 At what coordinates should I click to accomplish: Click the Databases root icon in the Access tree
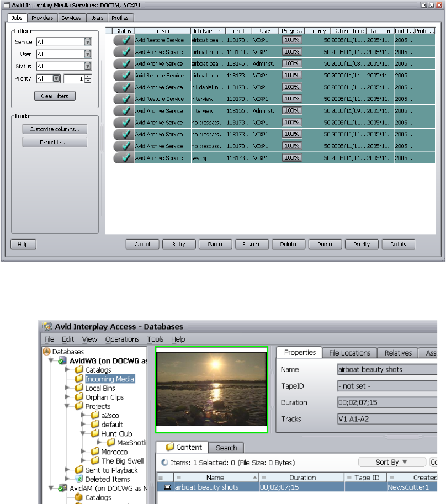[x=47, y=351]
